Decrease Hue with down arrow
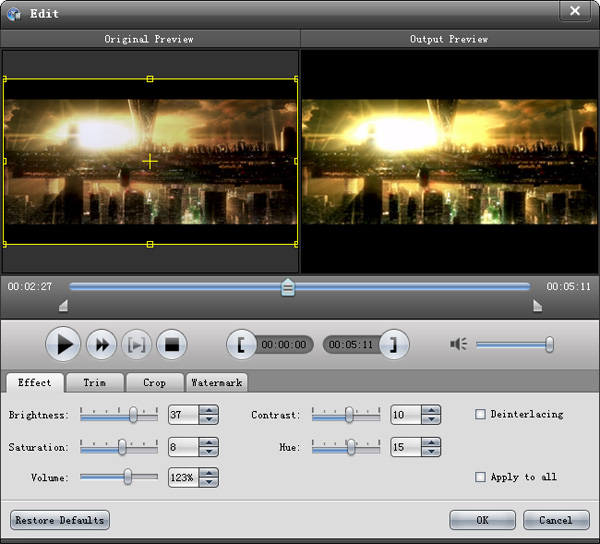The height and width of the screenshot is (544, 600). (431, 451)
